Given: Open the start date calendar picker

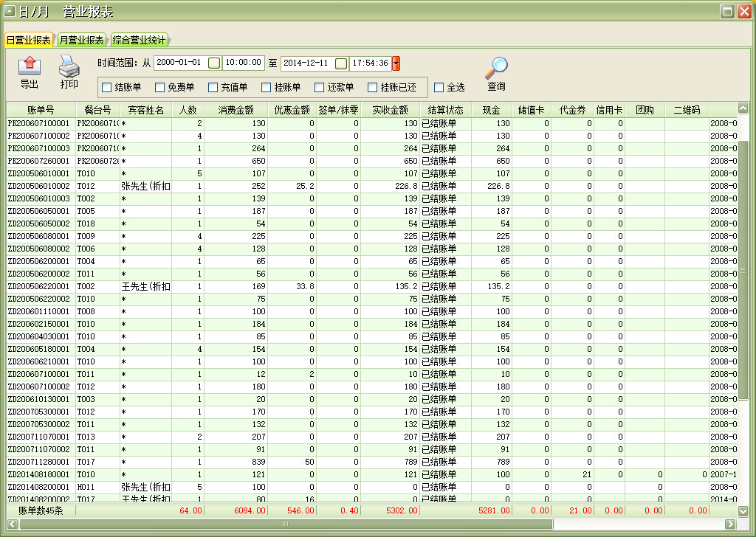Looking at the screenshot, I should coord(214,63).
